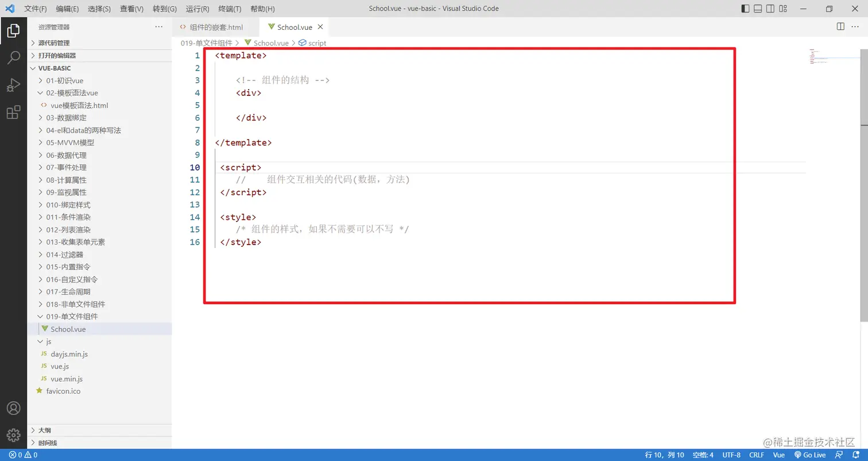Viewport: 868px width, 461px height.
Task: Open the Explorer view in activity bar
Action: pos(13,30)
